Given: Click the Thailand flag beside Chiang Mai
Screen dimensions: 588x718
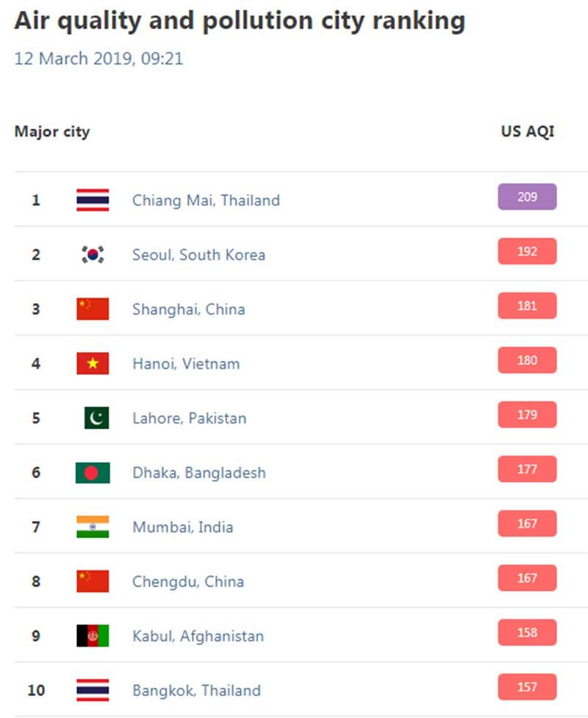Looking at the screenshot, I should pyautogui.click(x=93, y=200).
